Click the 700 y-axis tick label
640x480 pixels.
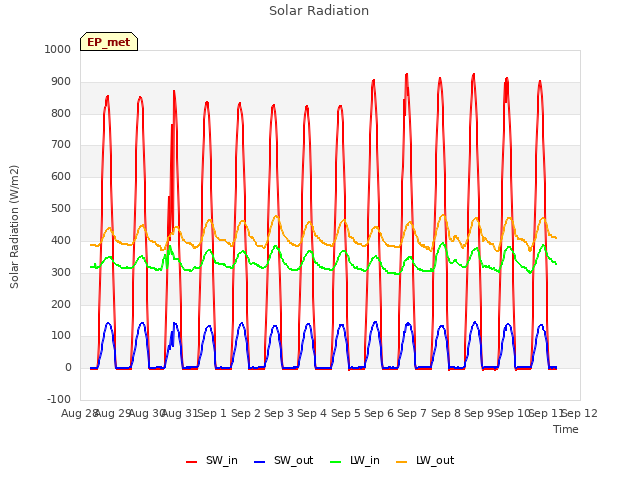61,144
